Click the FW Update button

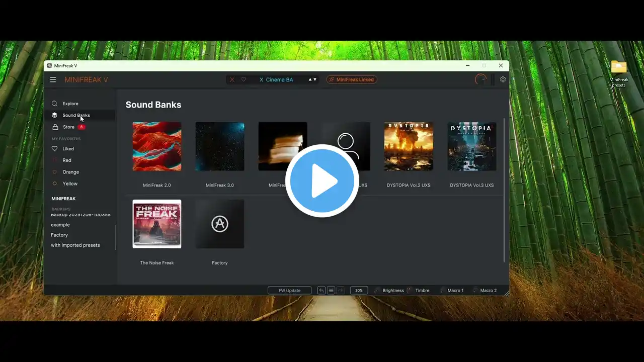point(290,291)
